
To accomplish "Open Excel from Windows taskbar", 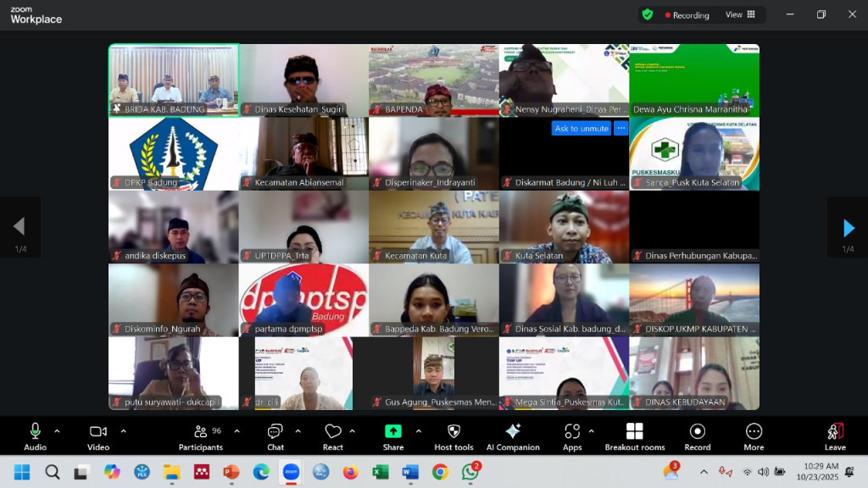I will (381, 472).
